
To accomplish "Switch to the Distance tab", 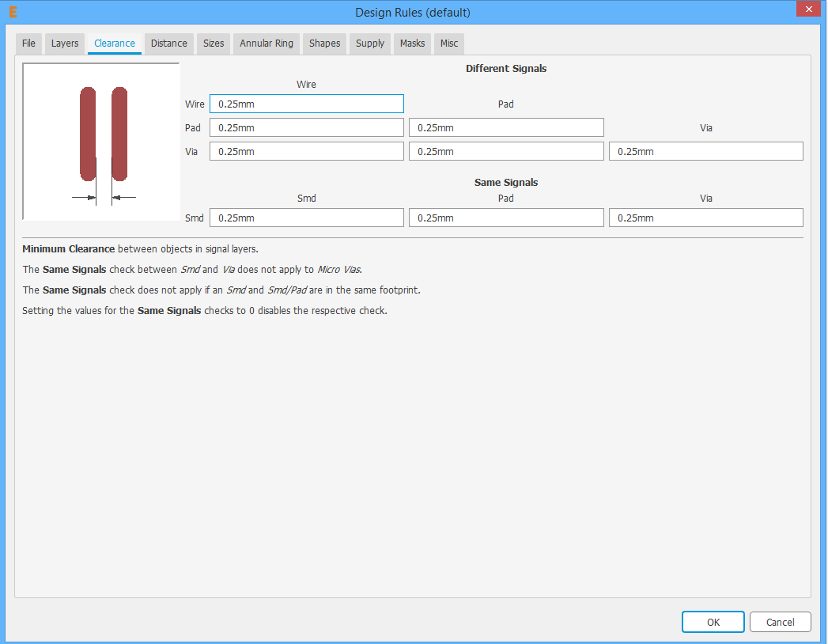I will click(x=169, y=44).
